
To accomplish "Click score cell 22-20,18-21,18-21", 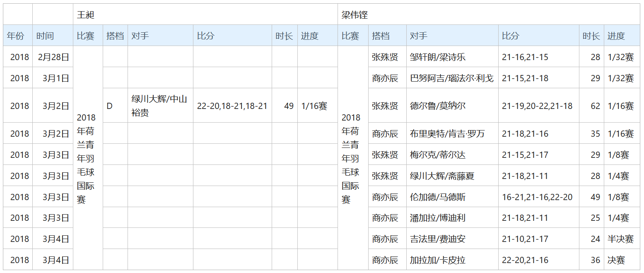I will tap(232, 106).
